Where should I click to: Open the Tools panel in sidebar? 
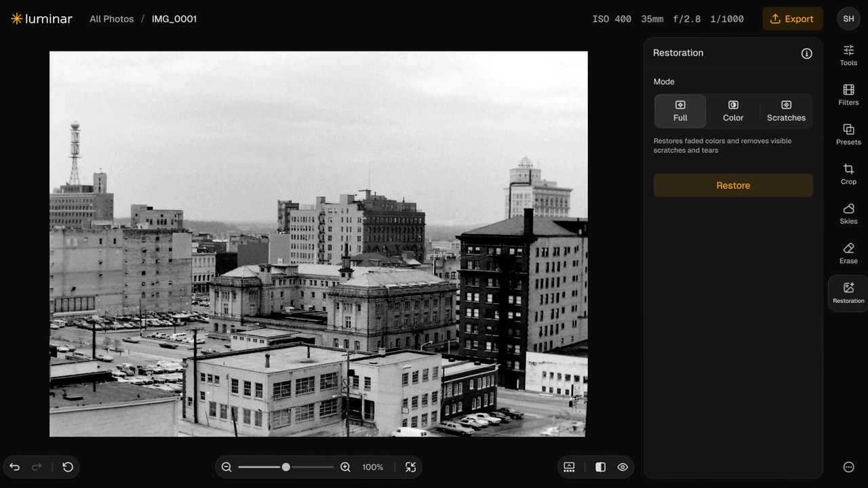[848, 55]
